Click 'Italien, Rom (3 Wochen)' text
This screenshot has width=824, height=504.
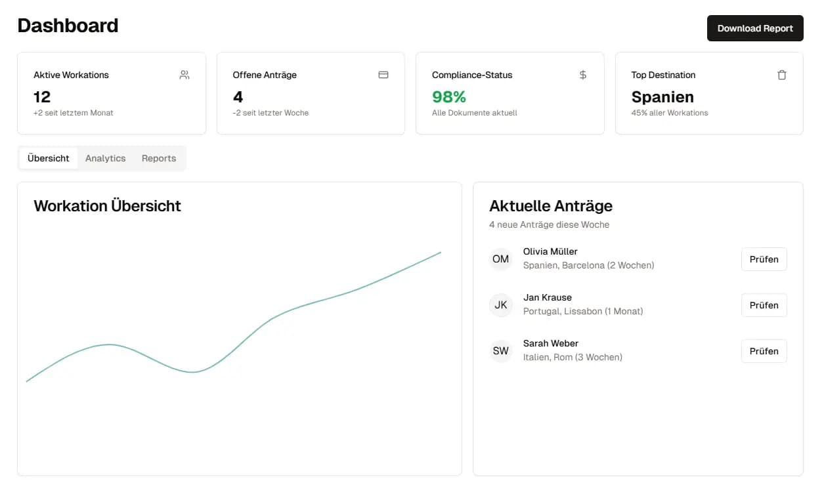click(573, 358)
